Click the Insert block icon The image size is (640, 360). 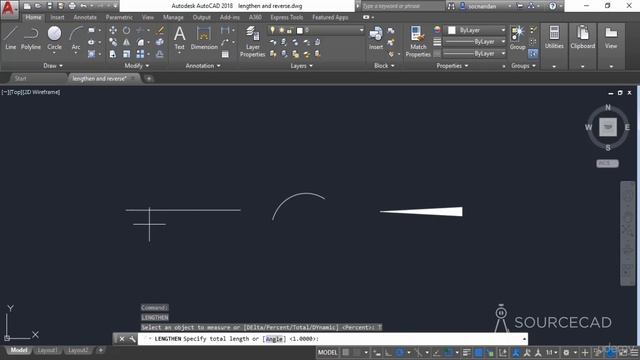[376, 38]
